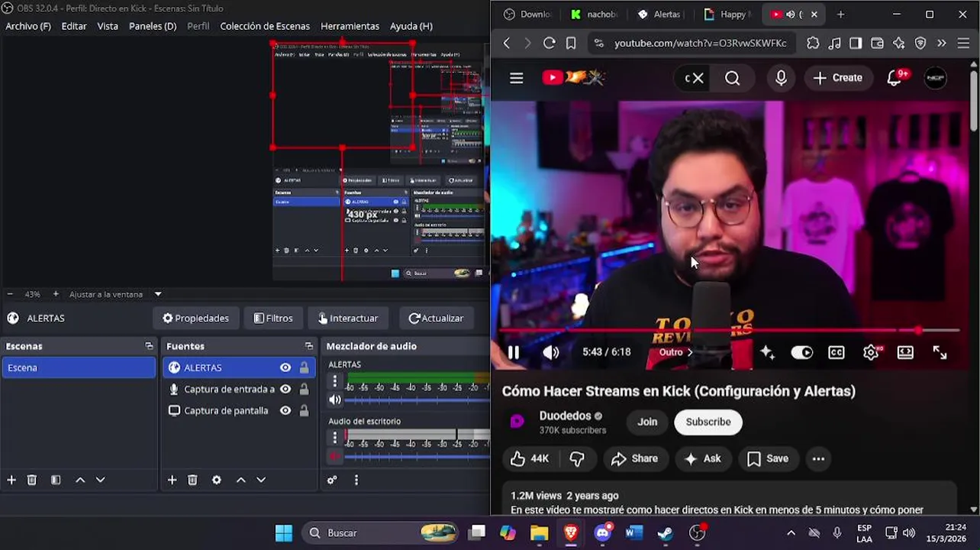Open Editar menu in OBS
980x550 pixels.
[74, 26]
